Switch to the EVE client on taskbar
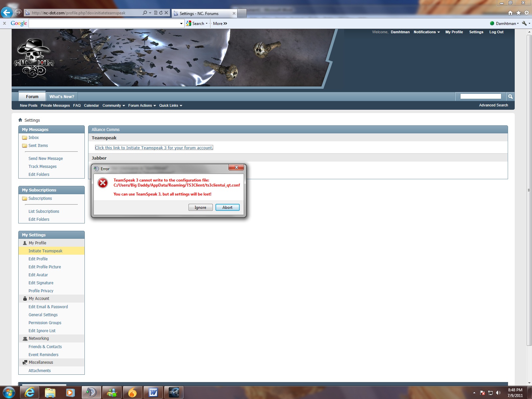Image resolution: width=532 pixels, height=399 pixels. [174, 393]
